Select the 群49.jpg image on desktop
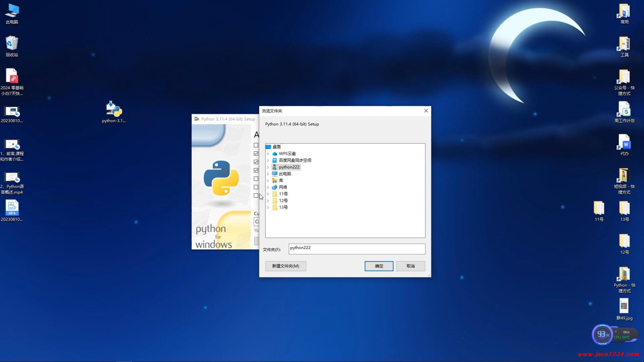644x362 pixels. click(x=624, y=309)
